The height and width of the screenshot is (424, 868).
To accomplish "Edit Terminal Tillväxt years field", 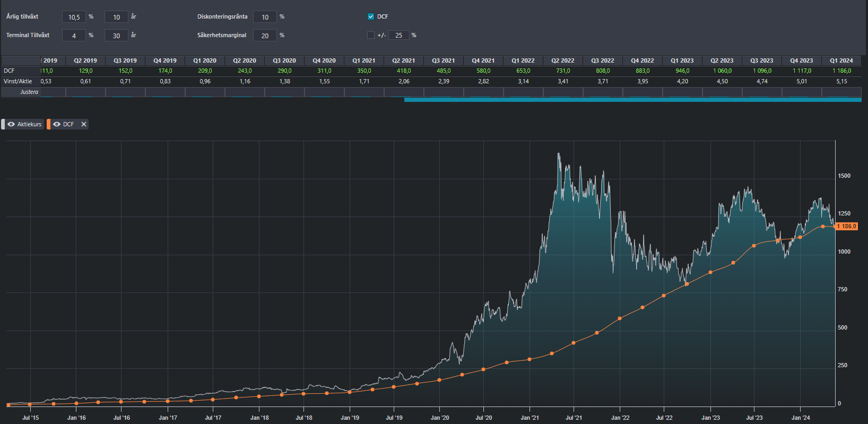I will (116, 36).
